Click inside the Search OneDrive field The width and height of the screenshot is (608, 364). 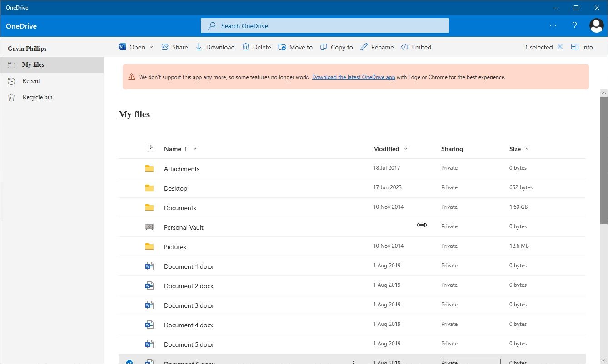324,25
